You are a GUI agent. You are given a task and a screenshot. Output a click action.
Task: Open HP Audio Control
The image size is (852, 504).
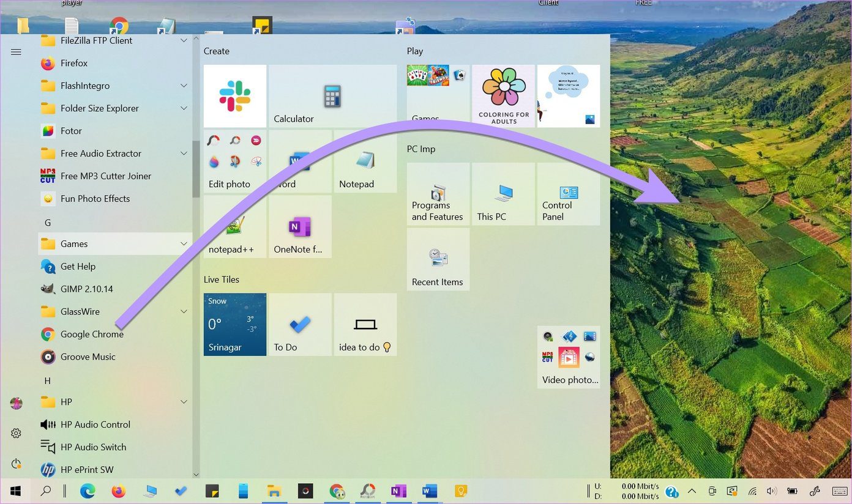pyautogui.click(x=114, y=424)
